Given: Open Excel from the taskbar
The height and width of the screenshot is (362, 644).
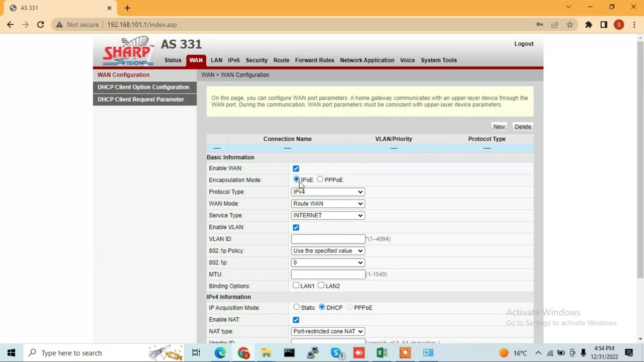Looking at the screenshot, I should 382,352.
